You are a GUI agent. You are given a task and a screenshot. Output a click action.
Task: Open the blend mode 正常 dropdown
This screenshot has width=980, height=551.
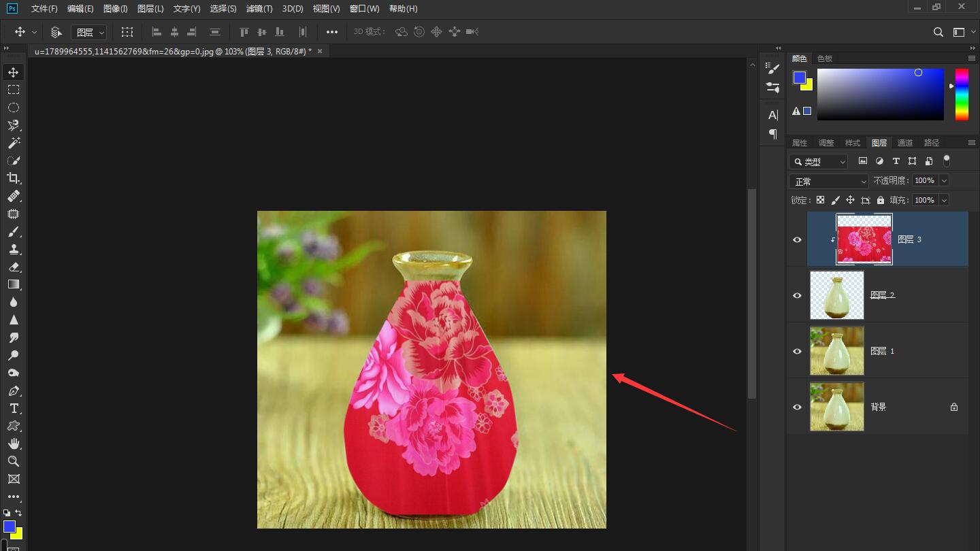(829, 181)
